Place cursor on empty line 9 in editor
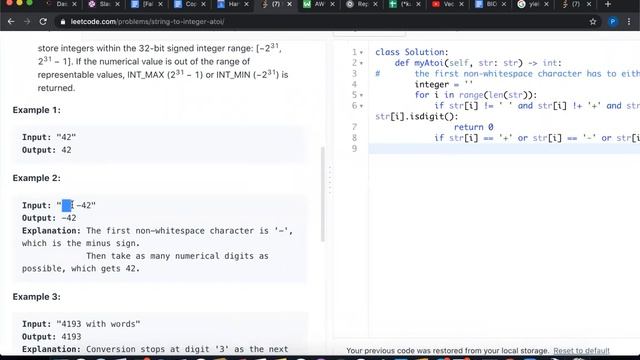The height and width of the screenshot is (360, 640). (x=504, y=149)
